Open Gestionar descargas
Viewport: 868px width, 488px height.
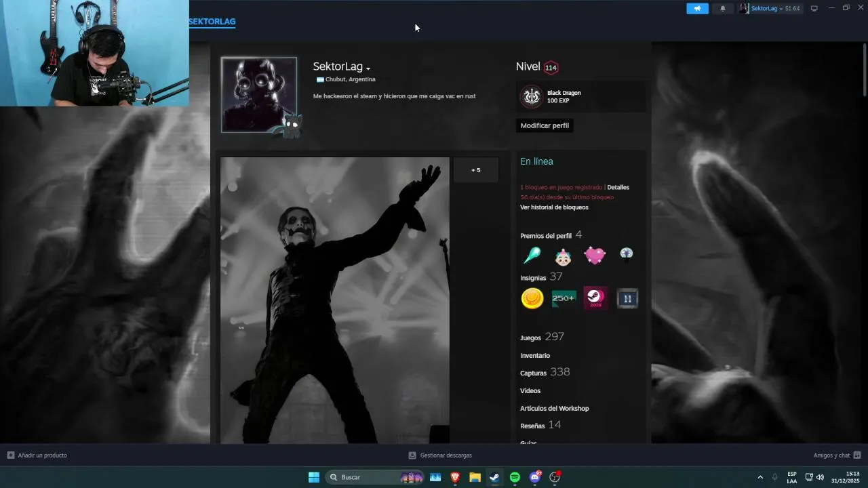point(440,455)
